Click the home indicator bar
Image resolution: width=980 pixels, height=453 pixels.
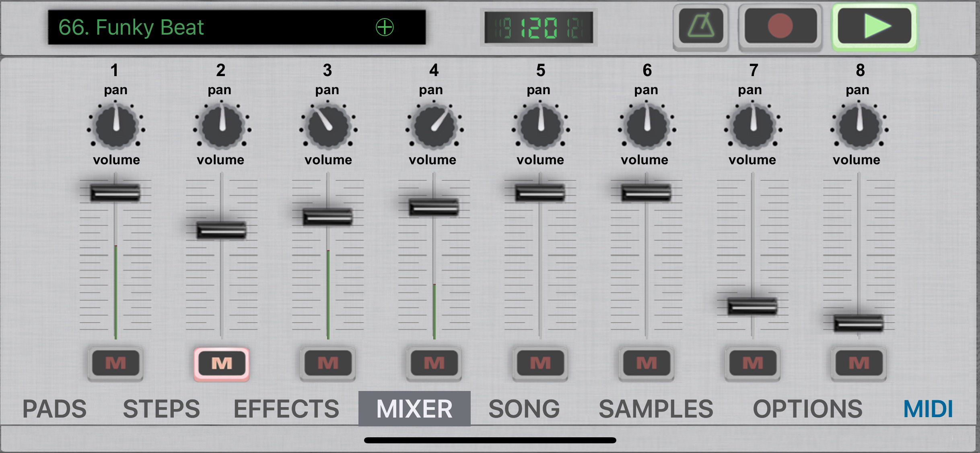coord(490,440)
